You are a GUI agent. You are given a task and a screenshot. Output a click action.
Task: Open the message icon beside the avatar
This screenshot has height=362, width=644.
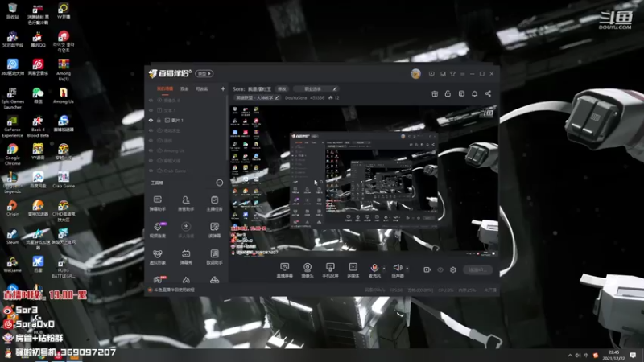[x=431, y=74]
